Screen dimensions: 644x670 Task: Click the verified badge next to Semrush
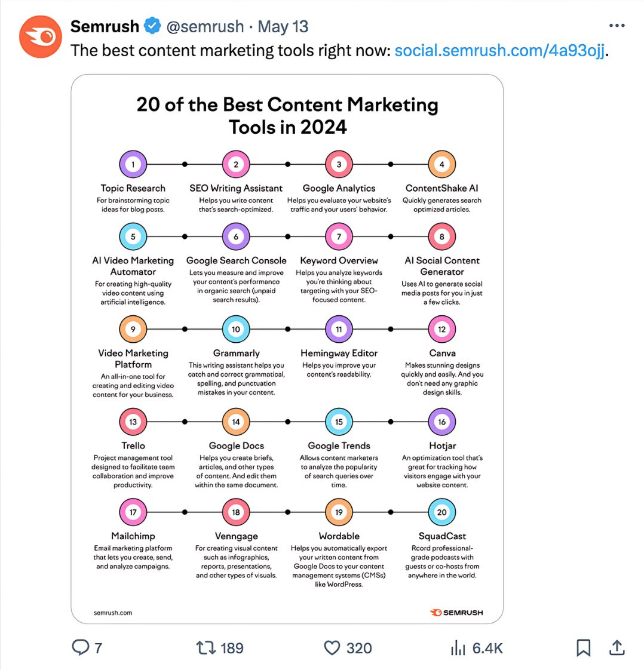152,26
